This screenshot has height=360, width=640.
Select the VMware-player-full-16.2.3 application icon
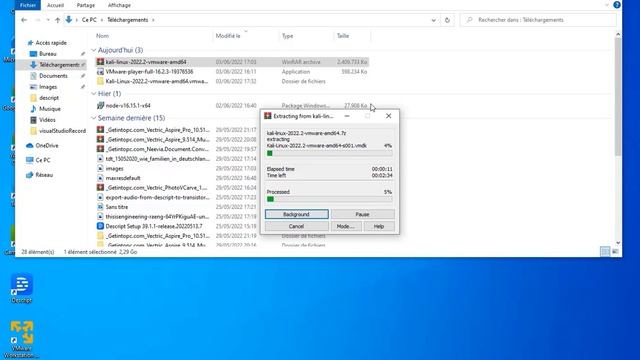click(100, 71)
